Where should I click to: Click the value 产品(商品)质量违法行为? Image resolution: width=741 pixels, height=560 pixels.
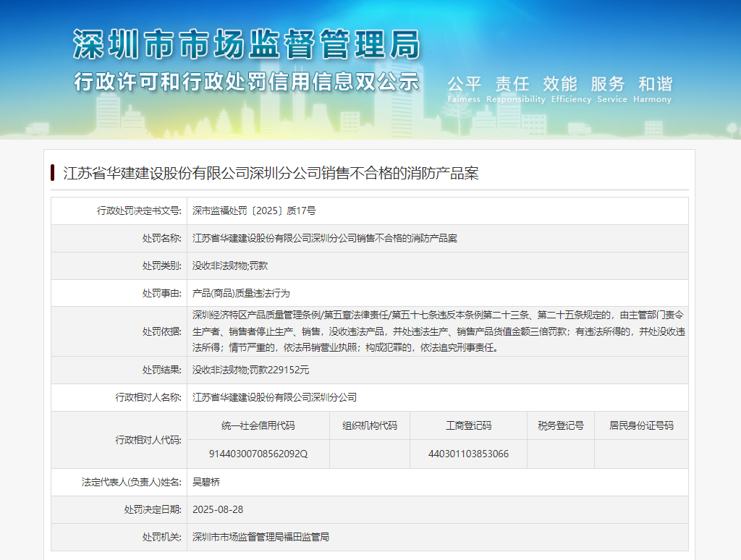tap(241, 293)
